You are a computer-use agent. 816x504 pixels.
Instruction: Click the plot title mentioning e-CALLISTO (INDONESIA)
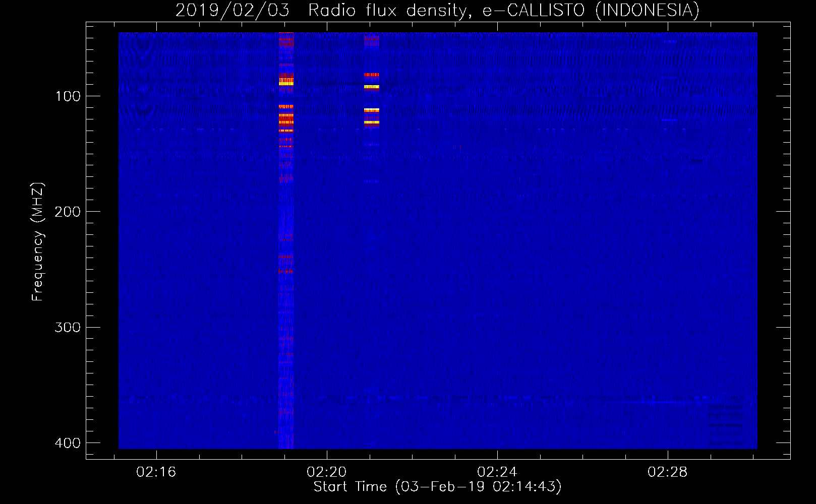click(437, 10)
